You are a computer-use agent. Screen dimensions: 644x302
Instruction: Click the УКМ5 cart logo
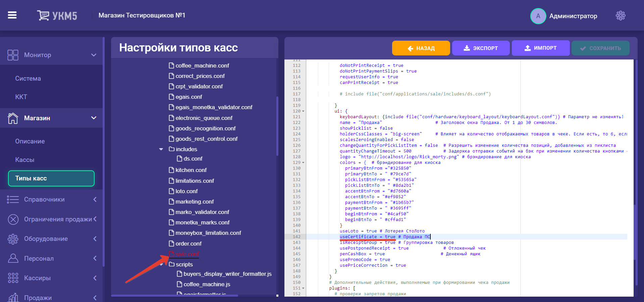coord(57,15)
